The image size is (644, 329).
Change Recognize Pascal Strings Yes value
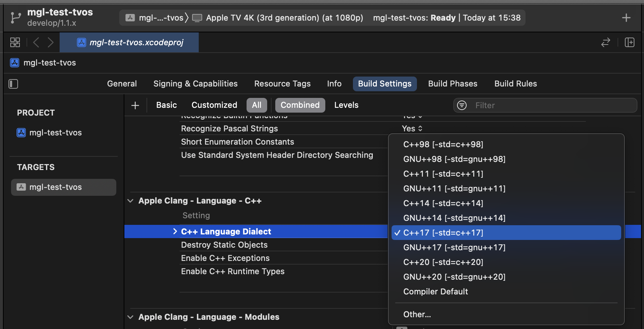click(412, 129)
